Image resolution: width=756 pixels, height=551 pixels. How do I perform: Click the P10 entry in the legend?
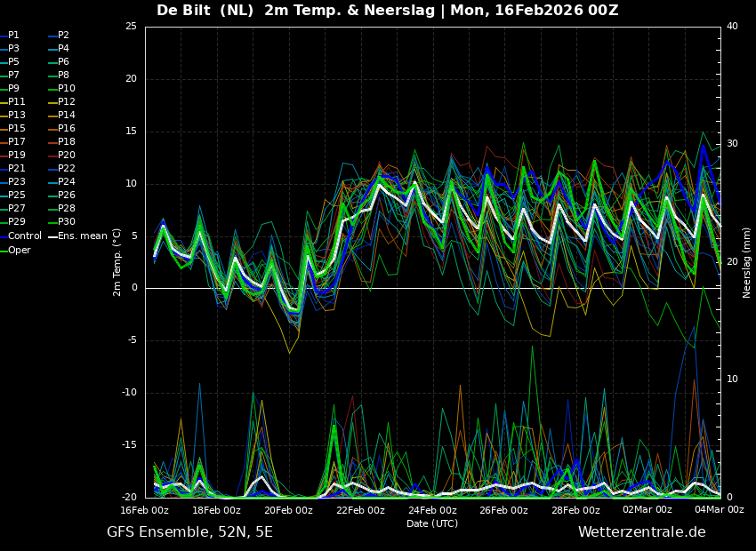66,89
